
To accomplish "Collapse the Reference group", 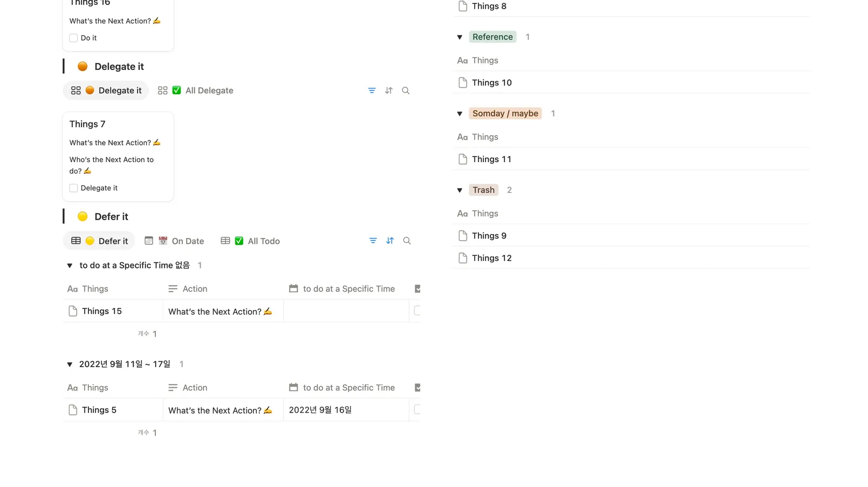I will (x=459, y=37).
